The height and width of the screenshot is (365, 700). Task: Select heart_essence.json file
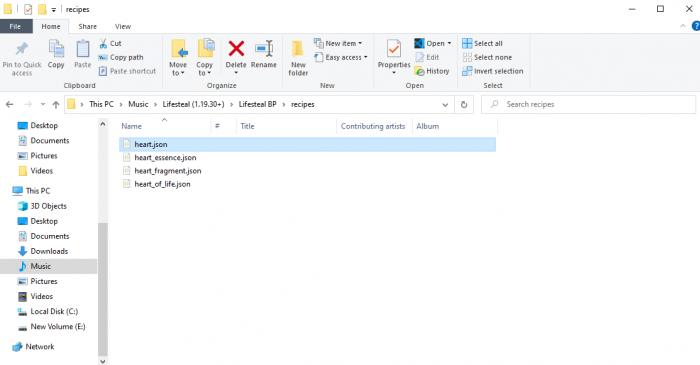[165, 158]
